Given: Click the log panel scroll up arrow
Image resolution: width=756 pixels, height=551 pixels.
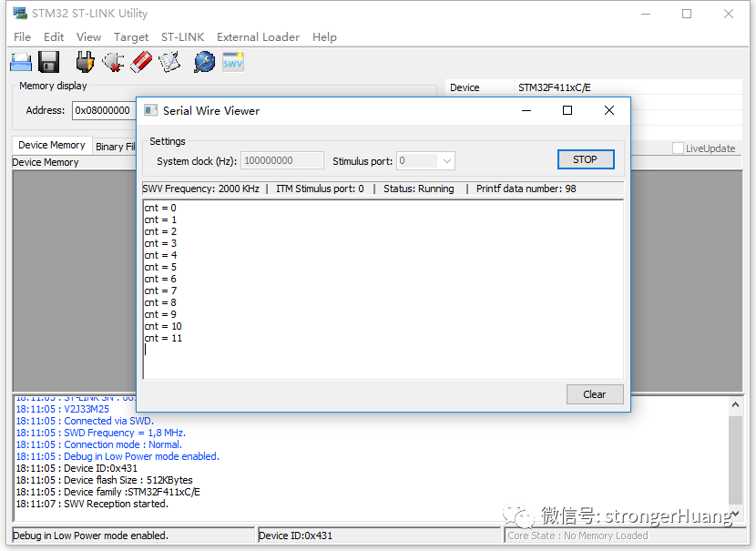Looking at the screenshot, I should pos(735,405).
